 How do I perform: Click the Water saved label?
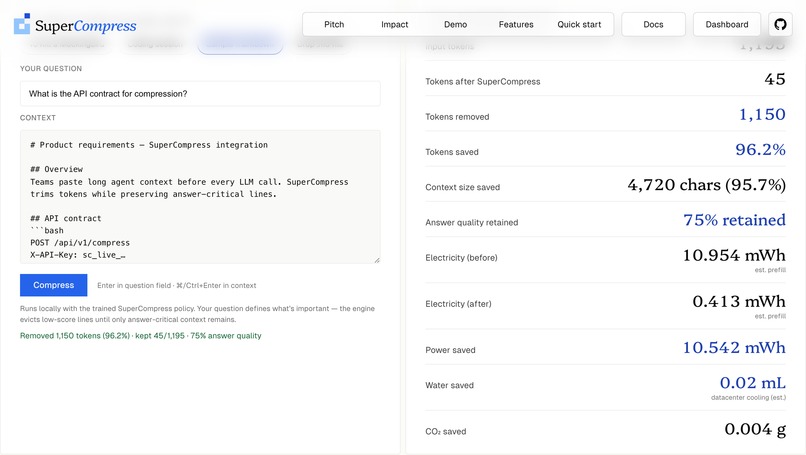point(449,385)
